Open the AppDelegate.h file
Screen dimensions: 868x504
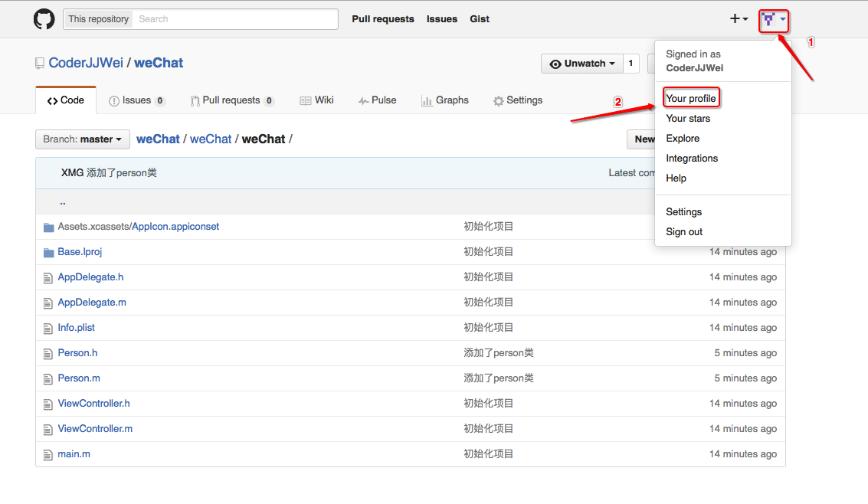point(91,277)
